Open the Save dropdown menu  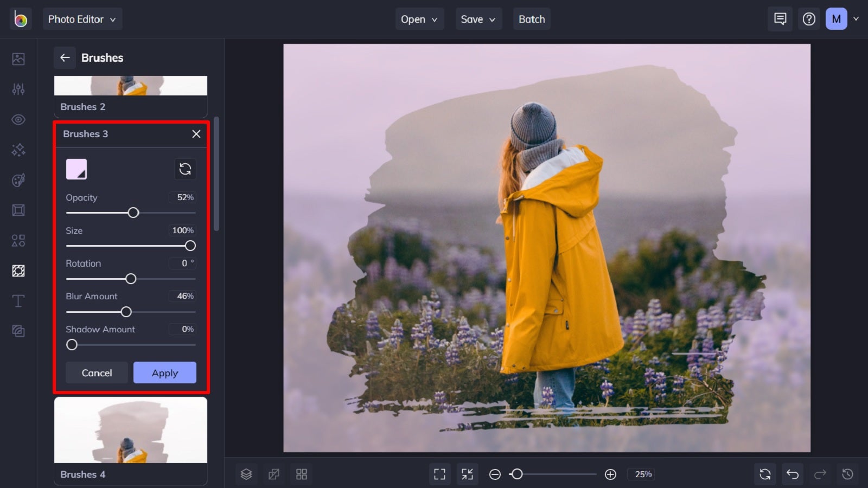(x=478, y=18)
